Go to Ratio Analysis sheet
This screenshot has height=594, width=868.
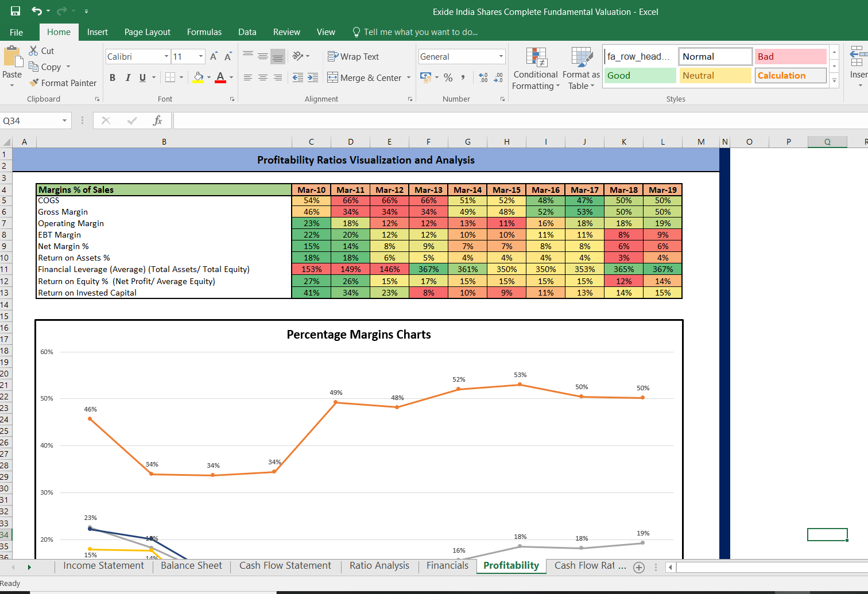pyautogui.click(x=379, y=566)
